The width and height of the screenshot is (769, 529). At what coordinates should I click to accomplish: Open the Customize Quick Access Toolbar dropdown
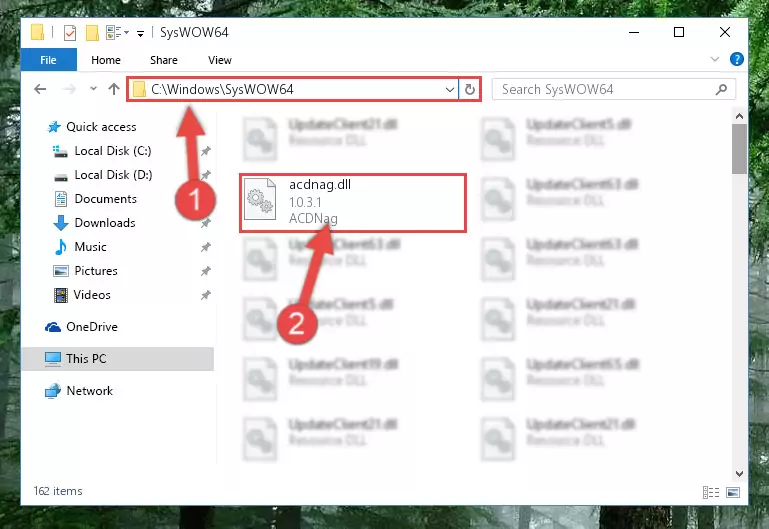(x=140, y=33)
